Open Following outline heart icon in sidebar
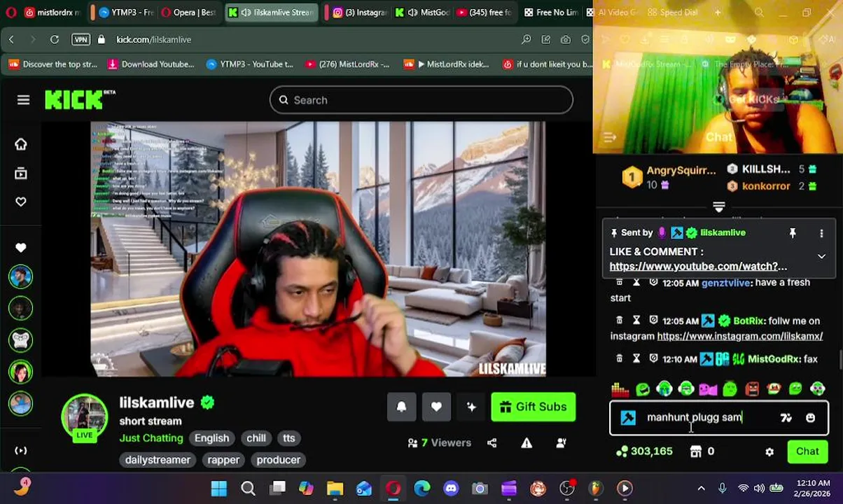843x504 pixels. 21,202
